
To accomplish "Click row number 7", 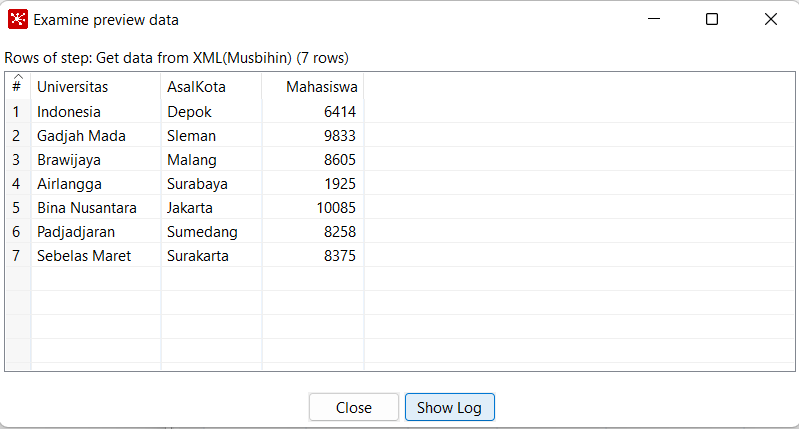I will (18, 255).
